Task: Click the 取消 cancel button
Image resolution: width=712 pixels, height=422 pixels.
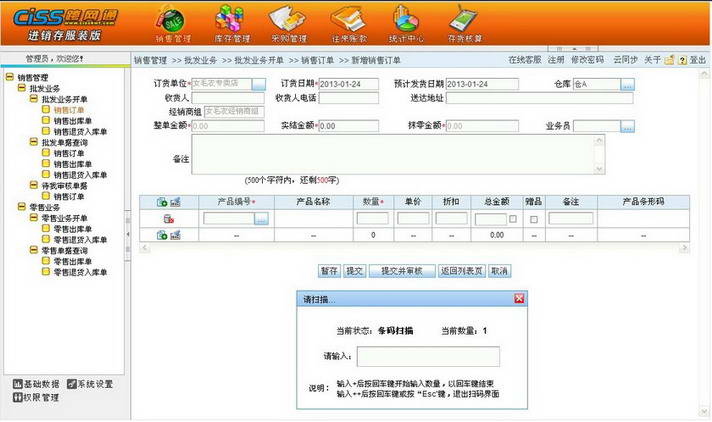Action: 499,271
